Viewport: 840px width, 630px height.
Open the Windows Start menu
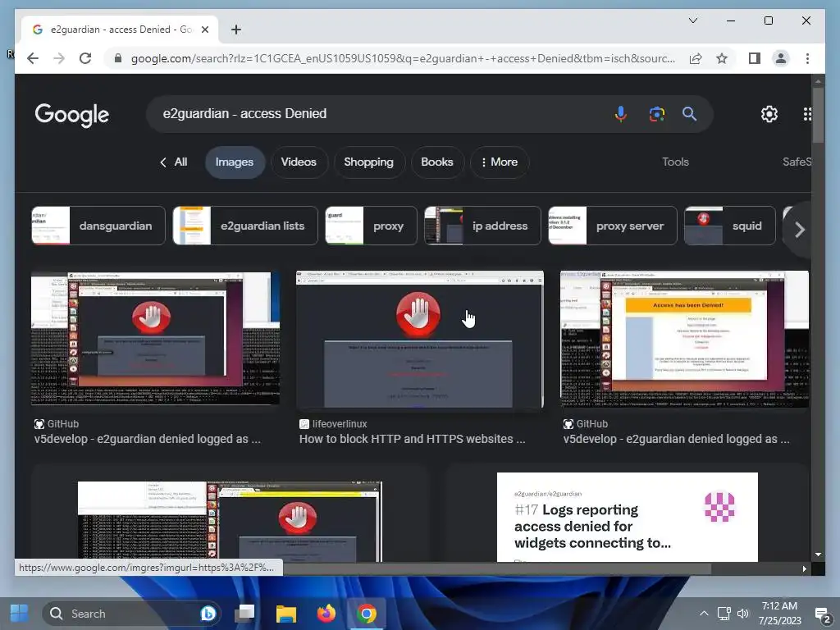[x=20, y=614]
